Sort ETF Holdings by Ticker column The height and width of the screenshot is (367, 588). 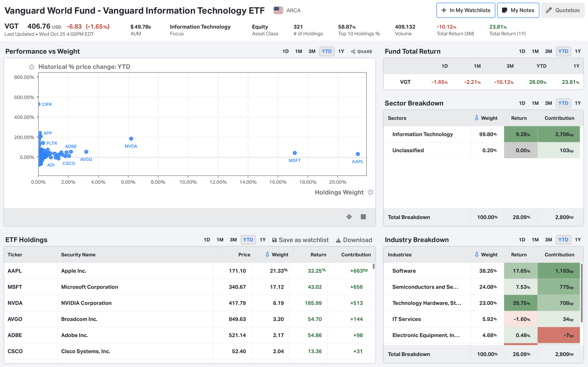[15, 255]
